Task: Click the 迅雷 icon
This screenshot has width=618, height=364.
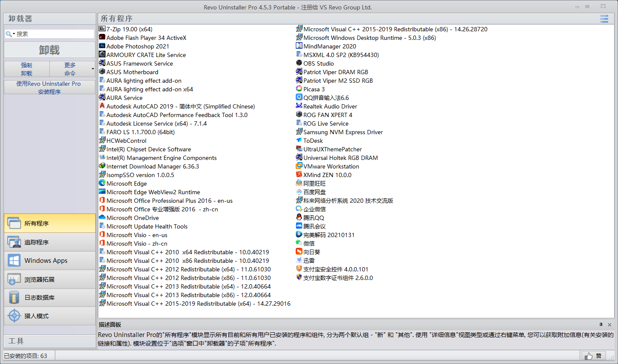Action: 299,260
